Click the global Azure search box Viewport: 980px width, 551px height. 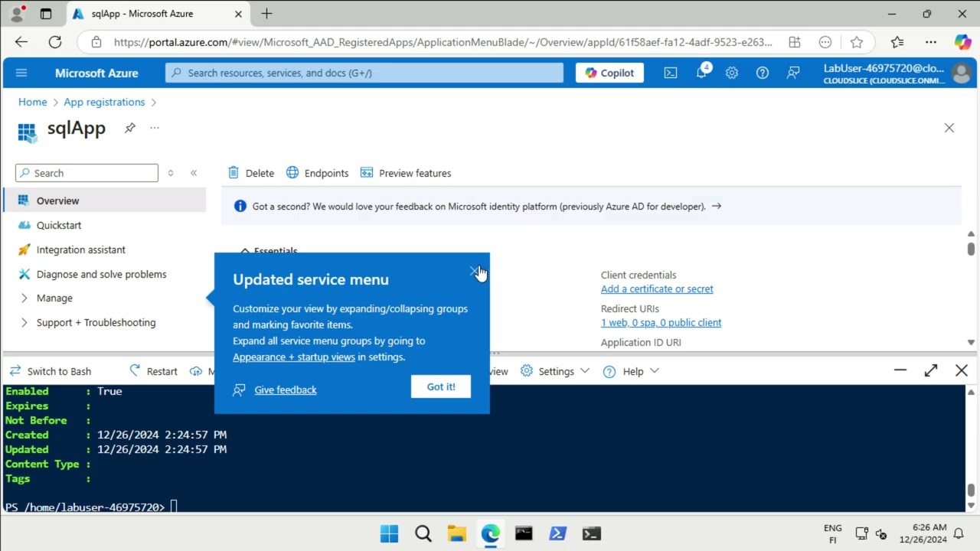pyautogui.click(x=364, y=73)
